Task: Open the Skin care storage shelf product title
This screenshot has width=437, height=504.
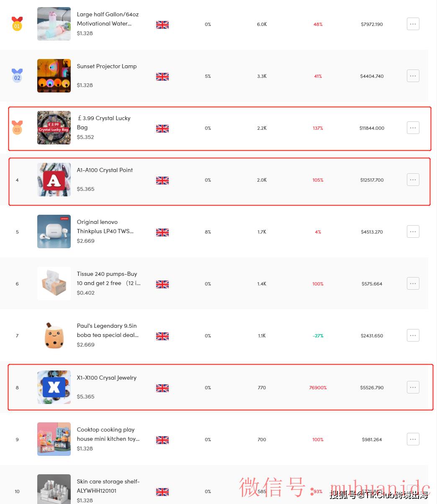Action: 108,486
